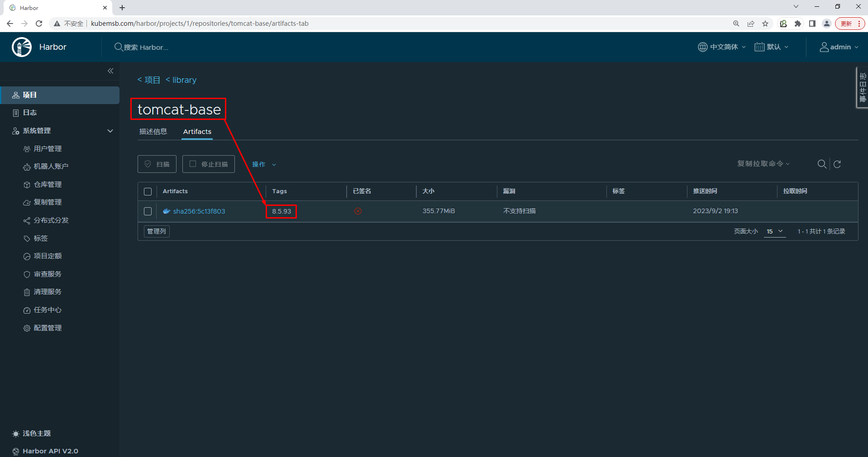
Task: Click the 大小 size column header
Action: tap(428, 191)
